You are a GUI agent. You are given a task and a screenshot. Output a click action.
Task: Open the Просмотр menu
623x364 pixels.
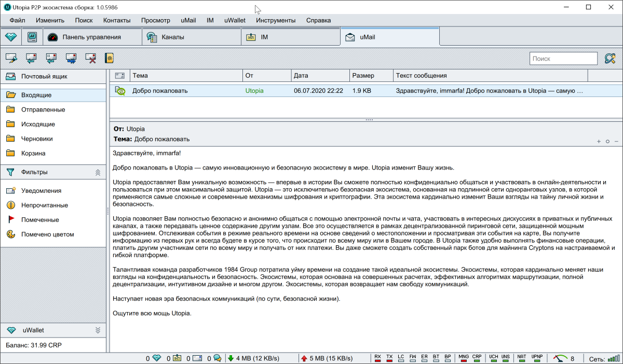coord(156,20)
